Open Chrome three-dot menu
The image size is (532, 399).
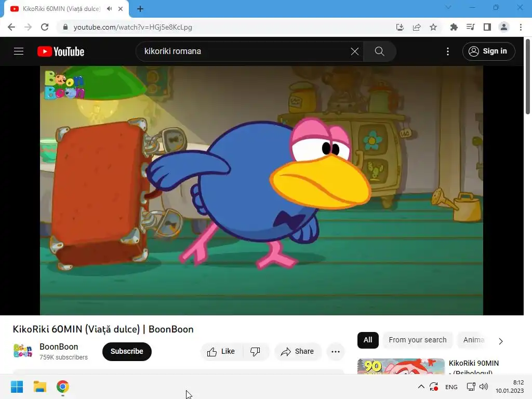click(x=521, y=27)
